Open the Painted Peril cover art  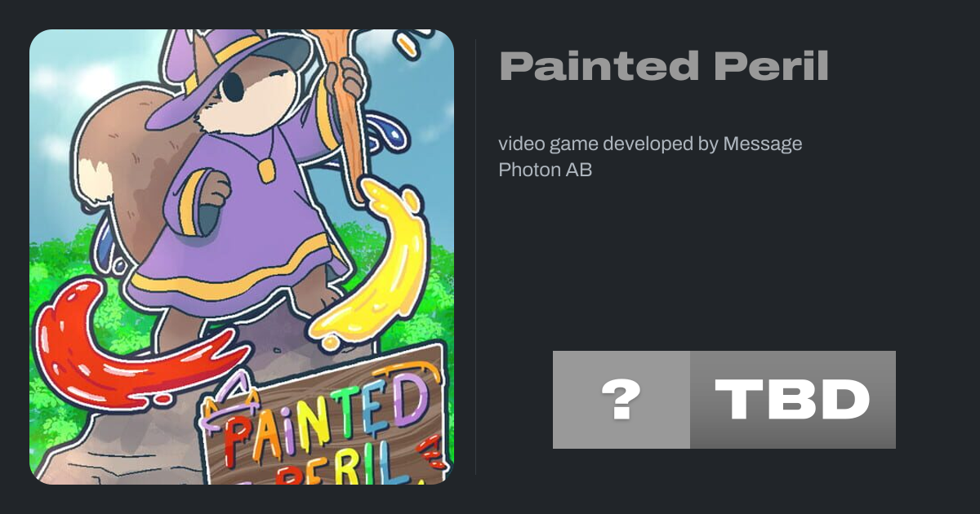coord(242,257)
